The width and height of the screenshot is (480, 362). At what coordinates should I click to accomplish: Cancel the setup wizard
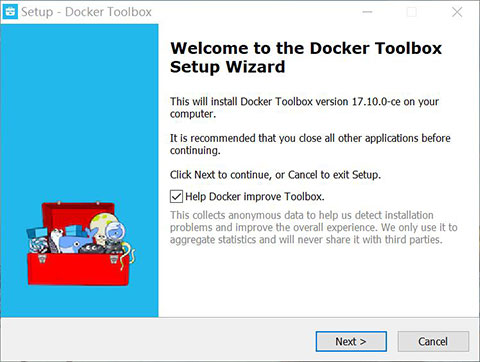pos(433,341)
